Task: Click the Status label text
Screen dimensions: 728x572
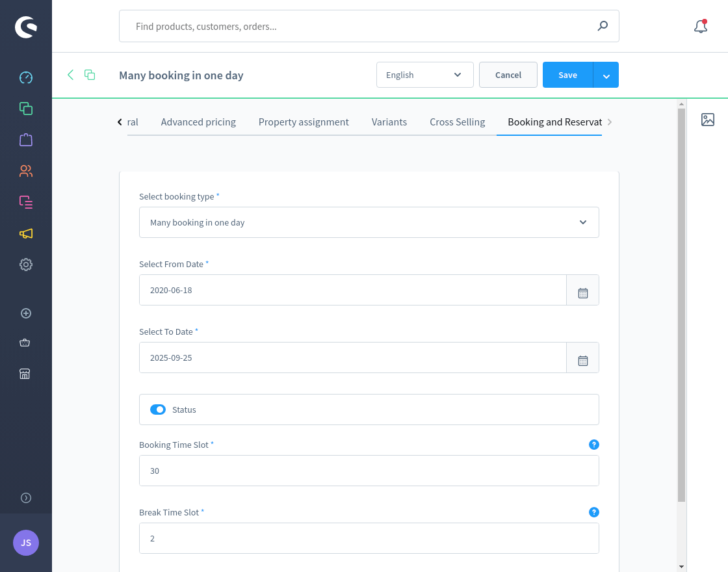Action: 184,409
